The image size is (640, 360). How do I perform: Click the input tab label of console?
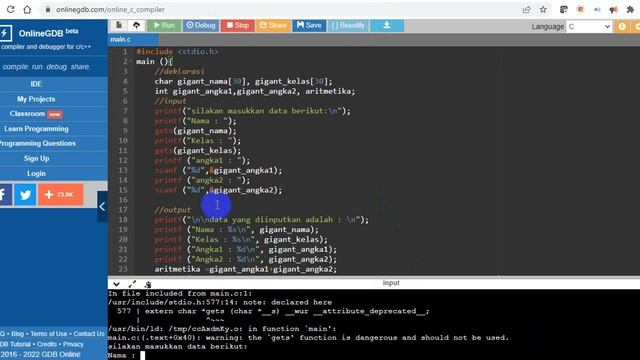tap(391, 283)
